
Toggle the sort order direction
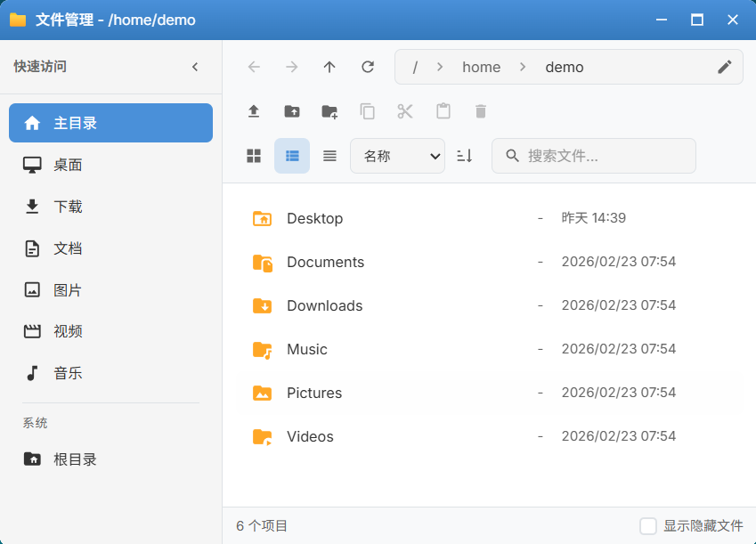(464, 156)
